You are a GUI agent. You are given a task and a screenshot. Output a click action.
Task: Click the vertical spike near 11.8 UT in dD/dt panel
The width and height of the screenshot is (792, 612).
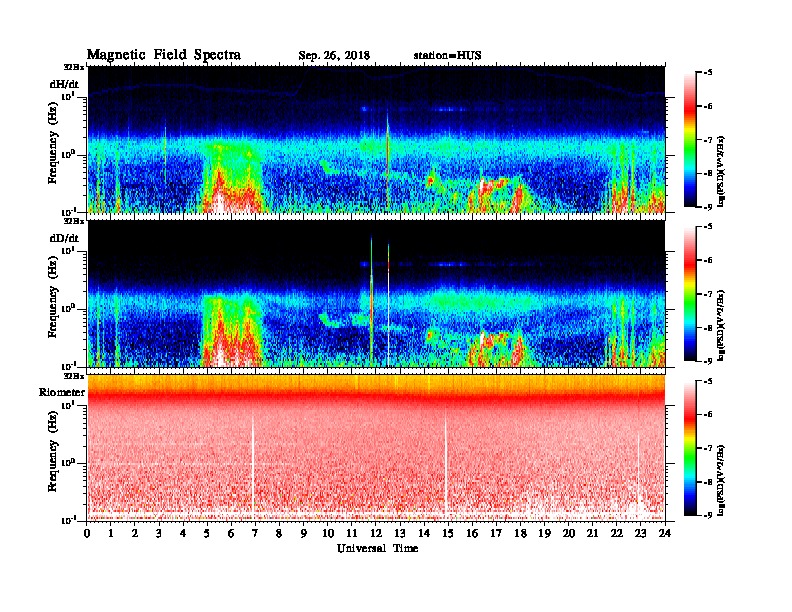tap(371, 300)
